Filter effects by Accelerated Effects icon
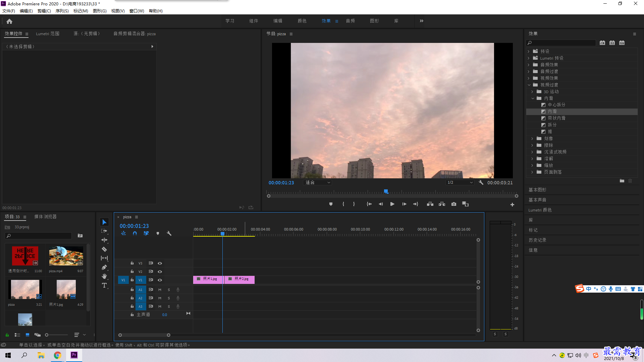Image resolution: width=644 pixels, height=362 pixels. [602, 43]
